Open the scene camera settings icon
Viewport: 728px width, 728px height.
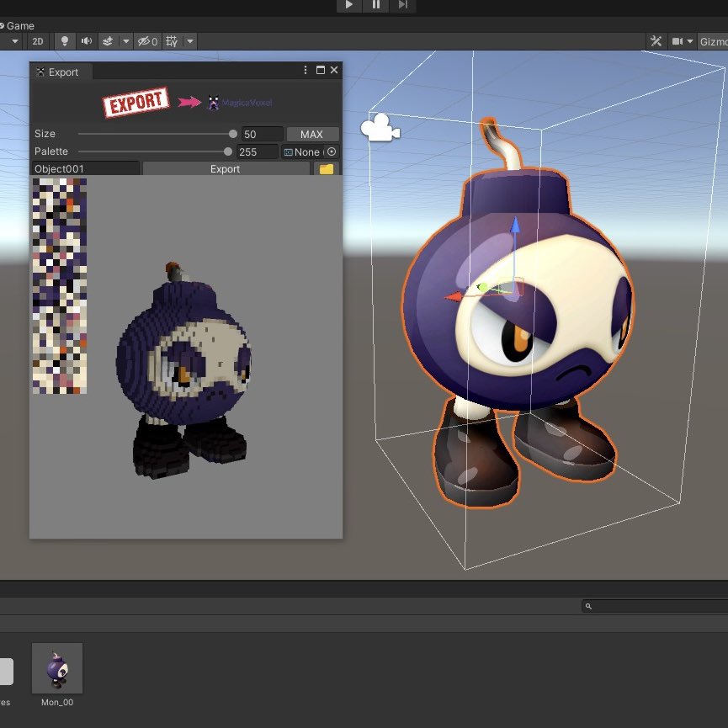pos(678,41)
